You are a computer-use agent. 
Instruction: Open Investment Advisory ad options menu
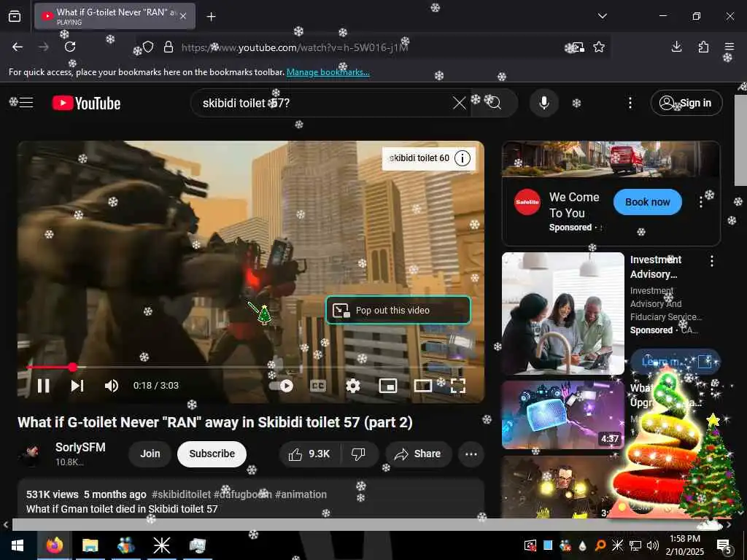712,261
